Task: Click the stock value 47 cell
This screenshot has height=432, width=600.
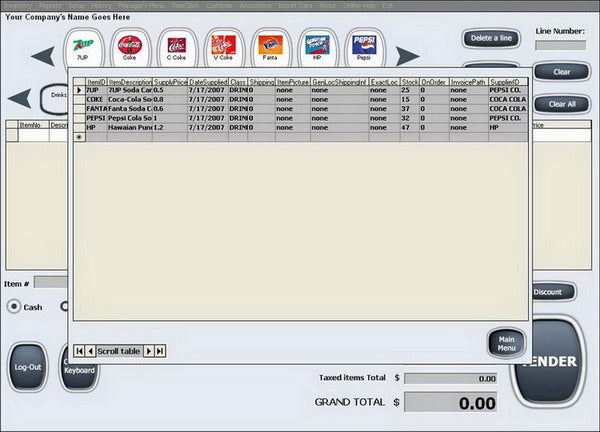Action: [x=409, y=127]
